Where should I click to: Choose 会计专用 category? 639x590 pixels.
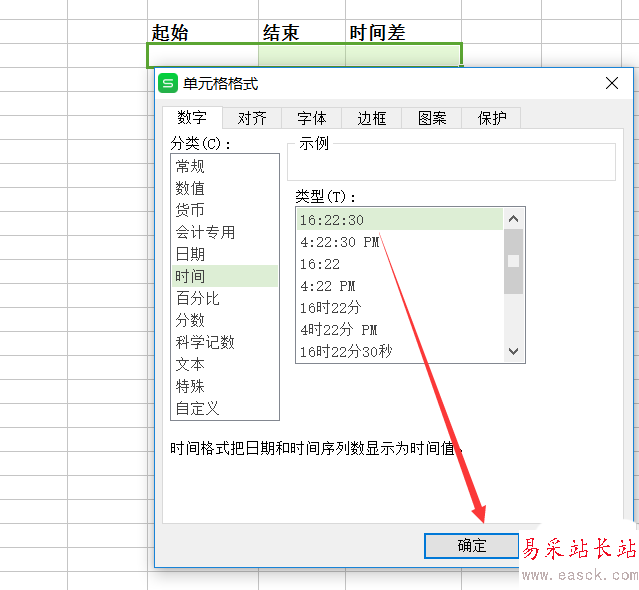pyautogui.click(x=225, y=232)
